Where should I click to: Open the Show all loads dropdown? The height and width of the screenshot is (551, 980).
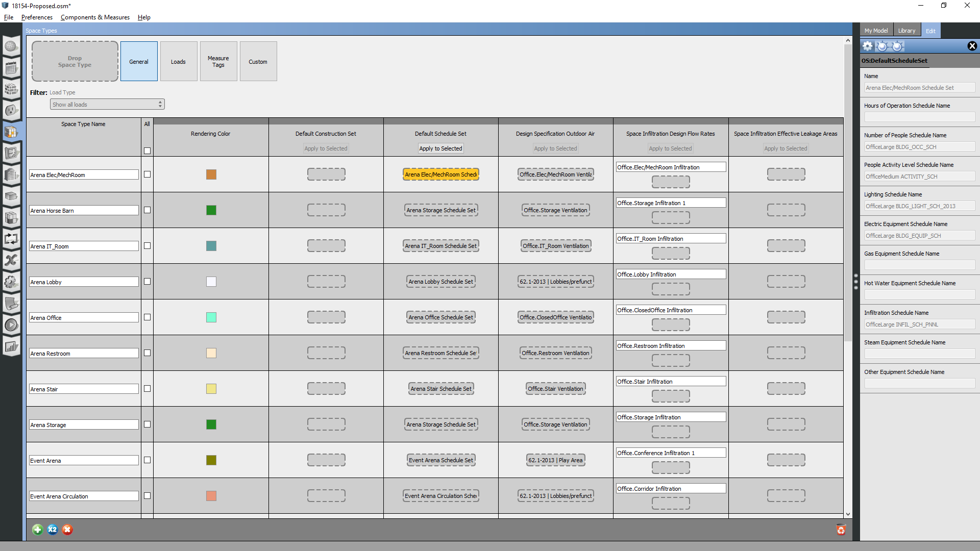(107, 104)
